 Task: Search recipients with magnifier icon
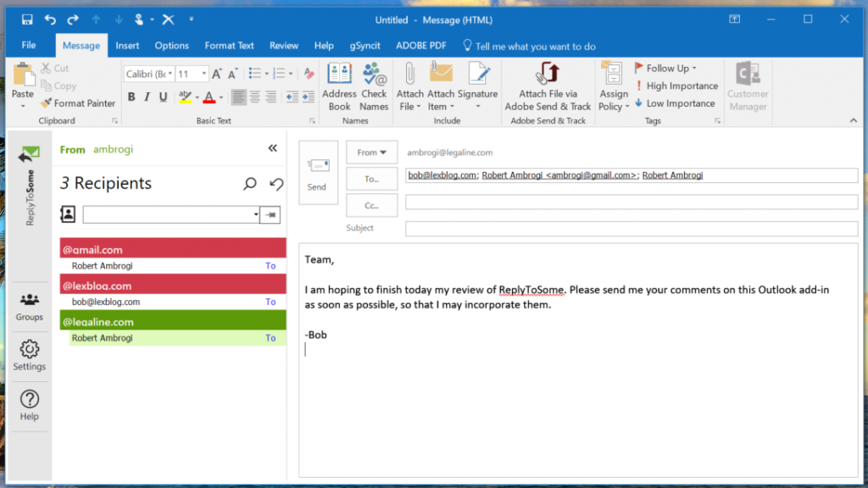[250, 183]
